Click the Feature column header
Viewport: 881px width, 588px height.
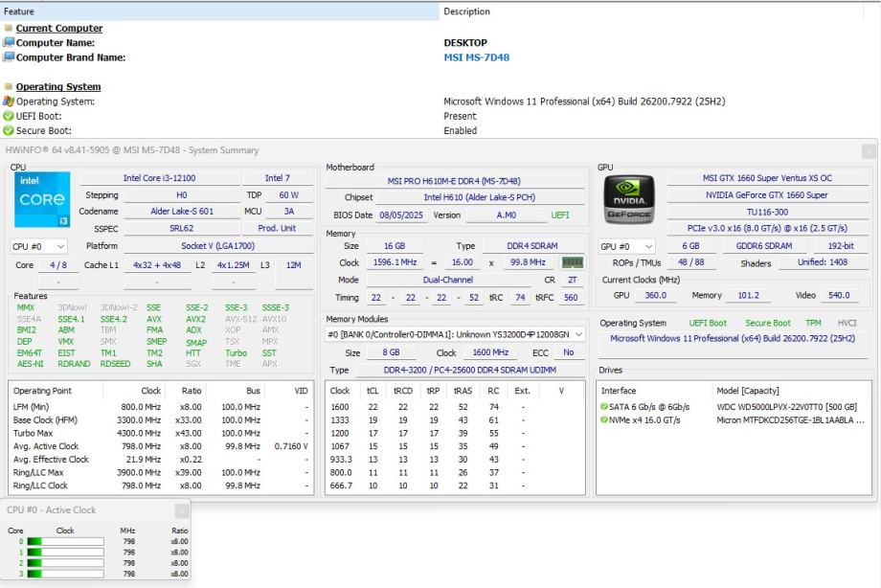tap(19, 11)
